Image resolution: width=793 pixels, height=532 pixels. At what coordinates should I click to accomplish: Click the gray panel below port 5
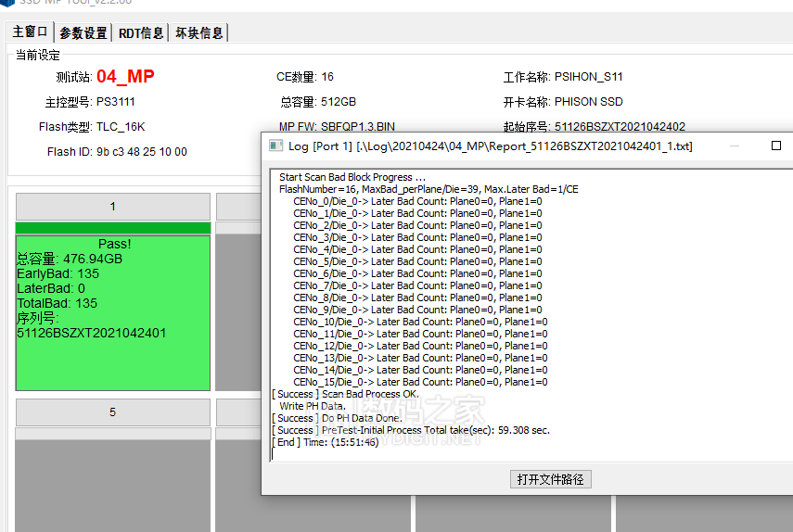coord(113,482)
